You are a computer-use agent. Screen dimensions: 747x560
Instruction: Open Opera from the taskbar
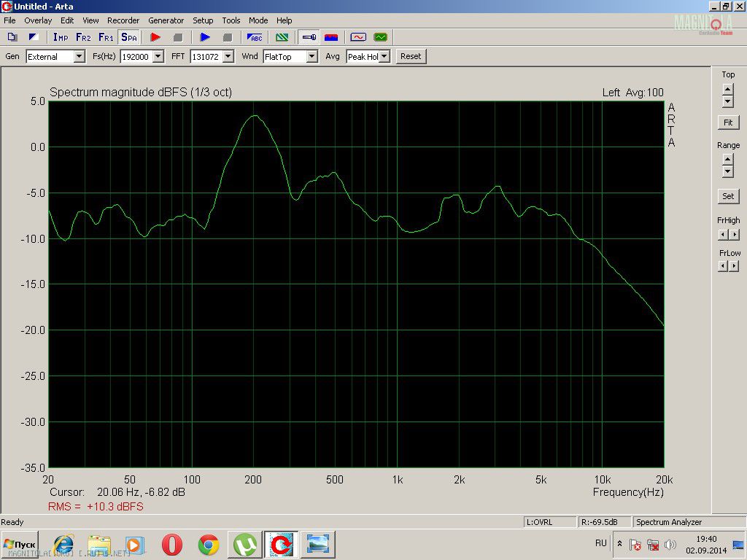172,545
